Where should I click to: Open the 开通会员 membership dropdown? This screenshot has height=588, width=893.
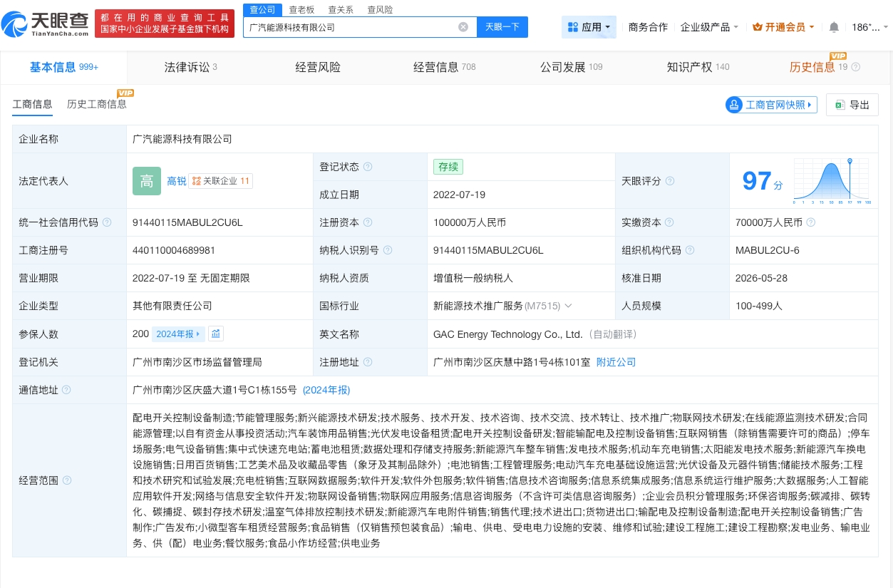pos(785,27)
